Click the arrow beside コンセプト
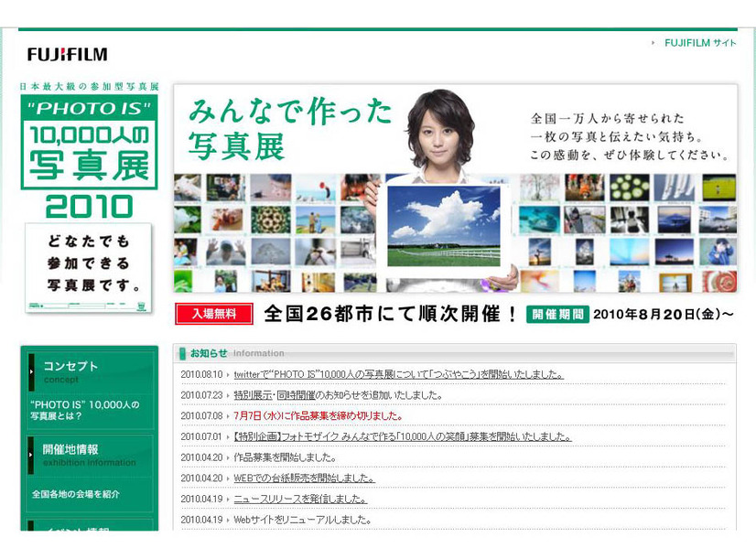The image size is (756, 559). click(31, 371)
